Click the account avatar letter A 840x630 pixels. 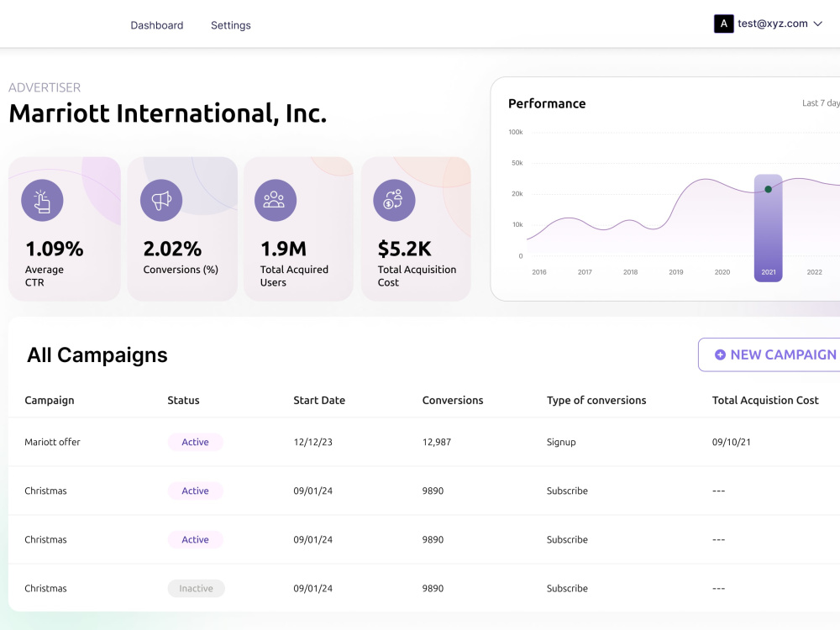(724, 24)
